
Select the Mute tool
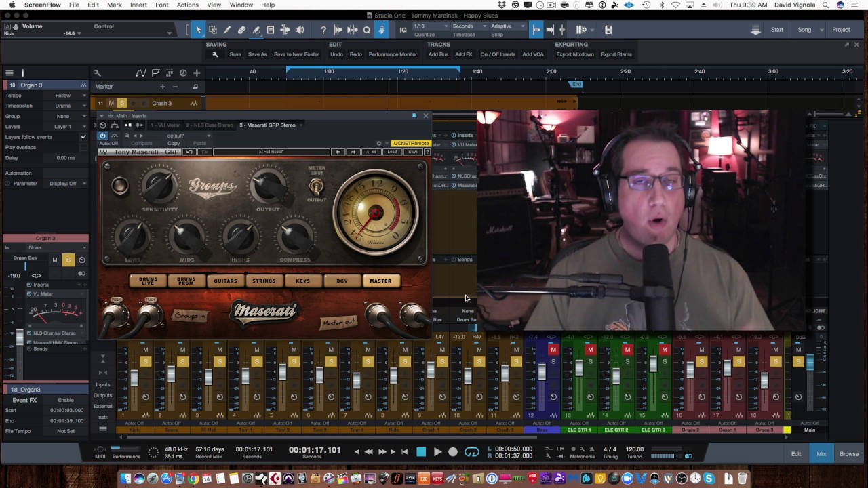point(271,30)
